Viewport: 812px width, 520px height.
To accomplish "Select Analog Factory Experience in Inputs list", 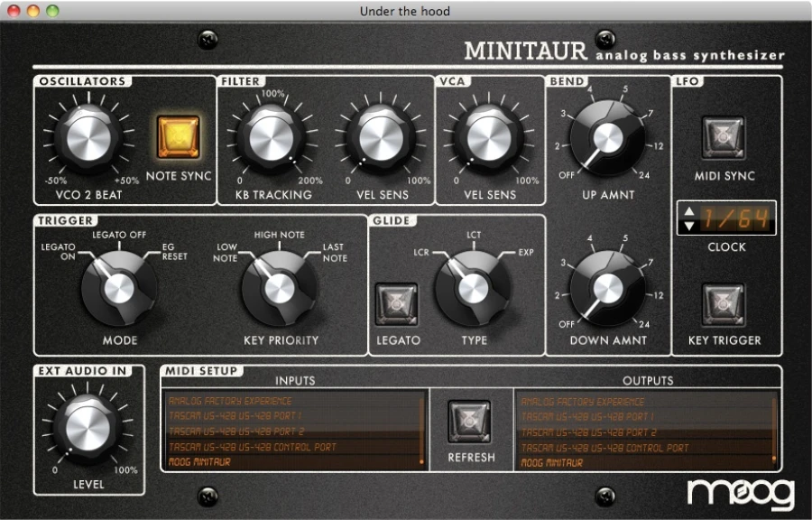I will [x=294, y=401].
